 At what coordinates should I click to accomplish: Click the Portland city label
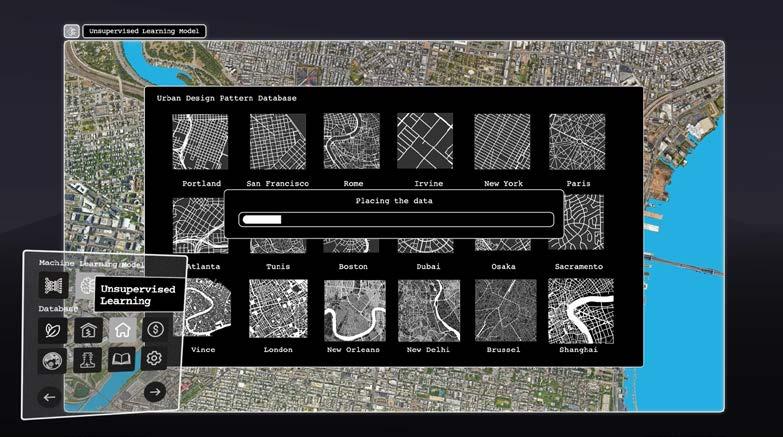click(201, 184)
